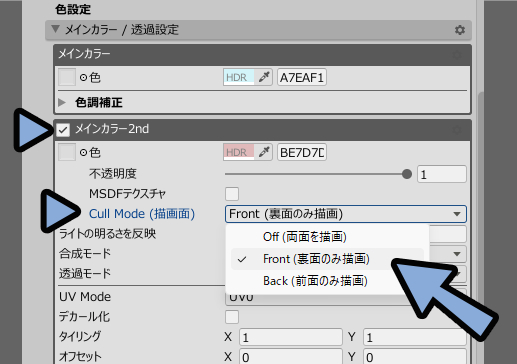The image size is (517, 364).
Task: Click the 不透明度 value field
Action: coord(442,174)
